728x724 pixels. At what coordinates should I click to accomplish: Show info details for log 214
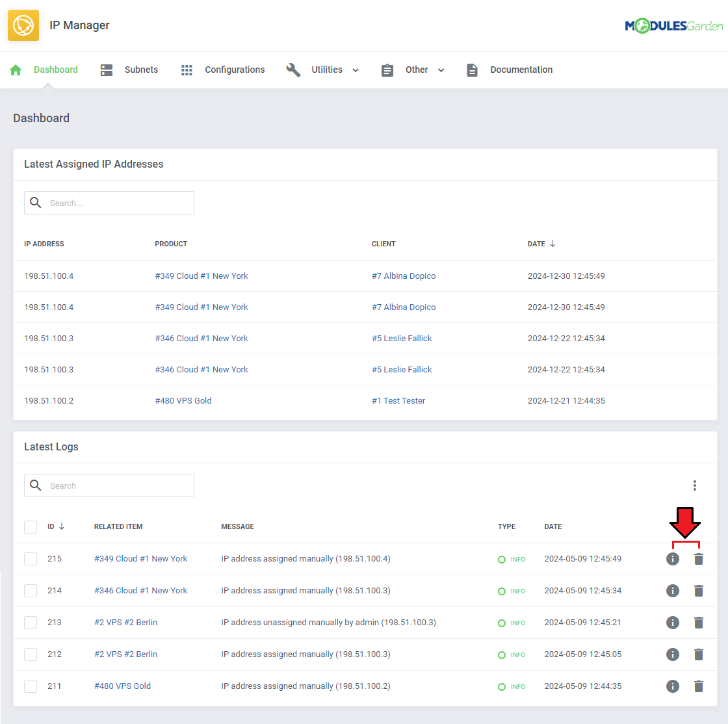[x=673, y=591]
